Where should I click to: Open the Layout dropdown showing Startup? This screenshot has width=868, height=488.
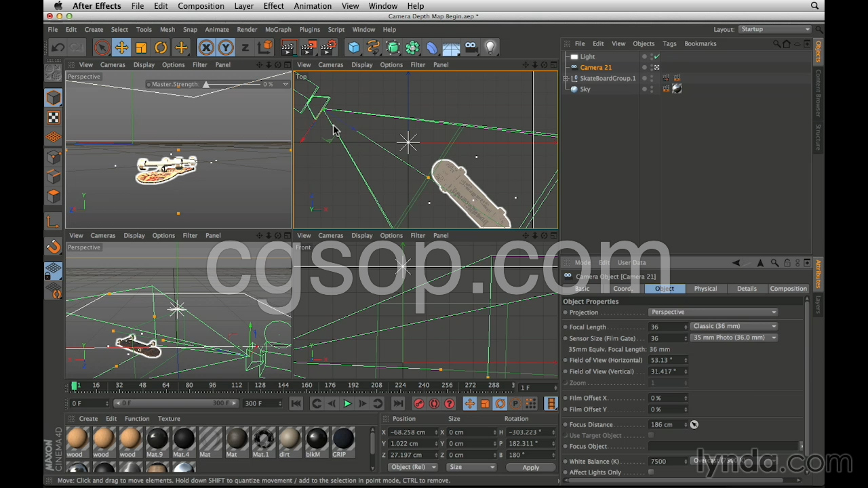[775, 29]
